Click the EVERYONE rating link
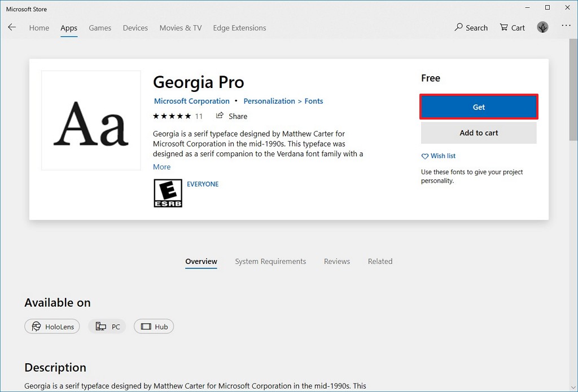 203,184
